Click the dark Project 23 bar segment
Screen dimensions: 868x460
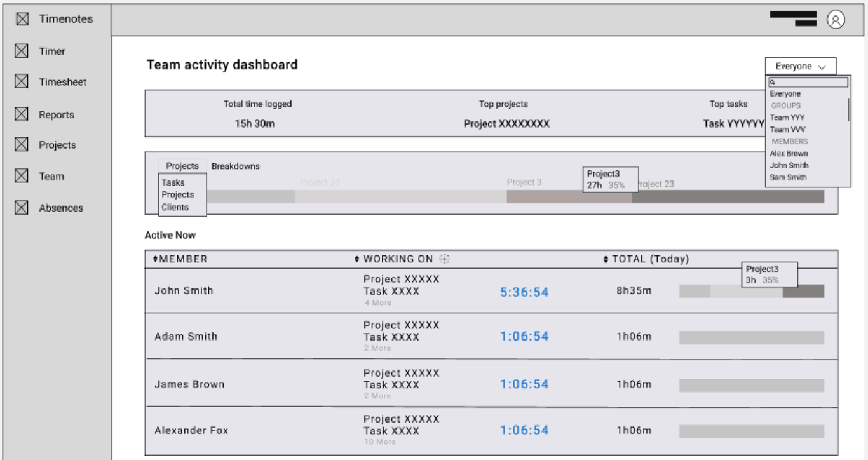click(x=728, y=197)
